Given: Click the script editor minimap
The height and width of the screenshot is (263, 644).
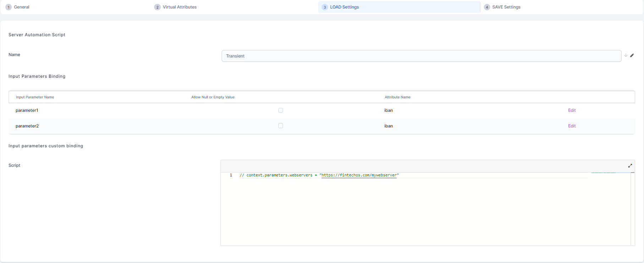Looking at the screenshot, I should click(610, 173).
